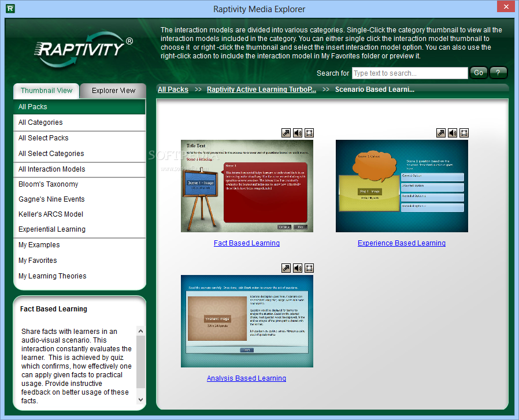The image size is (519, 420).
Task: Click the arrow icon above Analysis Based Learning
Action: [286, 267]
